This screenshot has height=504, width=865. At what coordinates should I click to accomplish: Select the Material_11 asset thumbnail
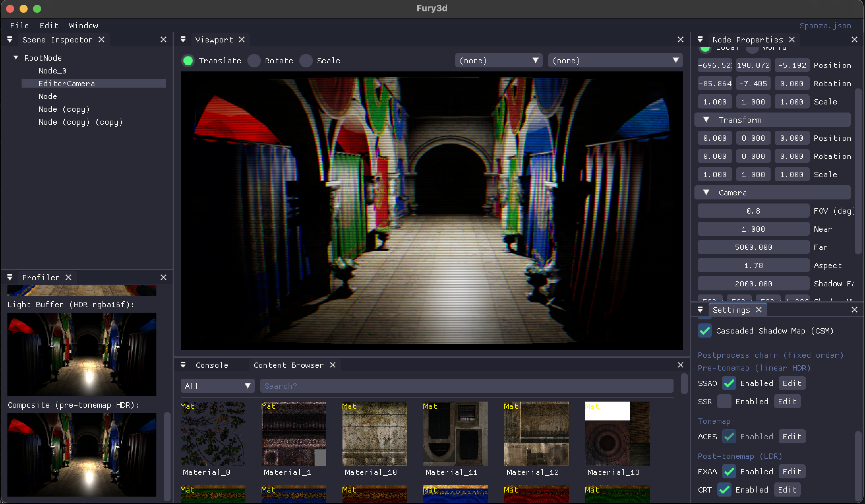pyautogui.click(x=456, y=434)
